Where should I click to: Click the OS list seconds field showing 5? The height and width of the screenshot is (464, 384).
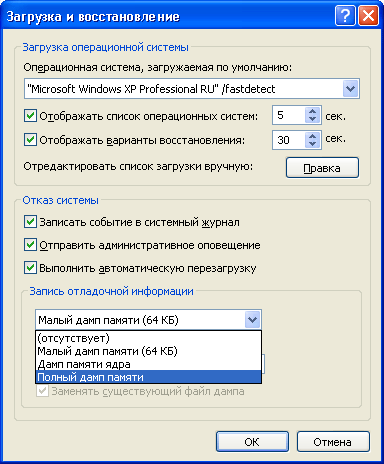point(289,115)
